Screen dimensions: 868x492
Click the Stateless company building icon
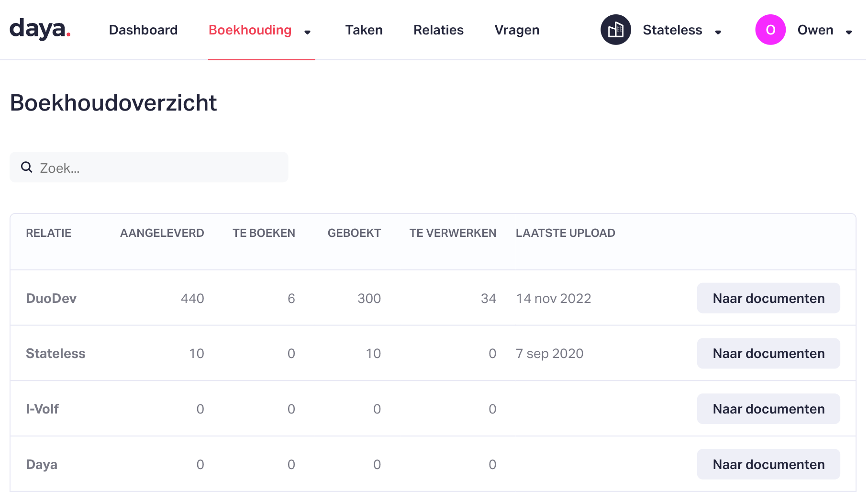(615, 30)
